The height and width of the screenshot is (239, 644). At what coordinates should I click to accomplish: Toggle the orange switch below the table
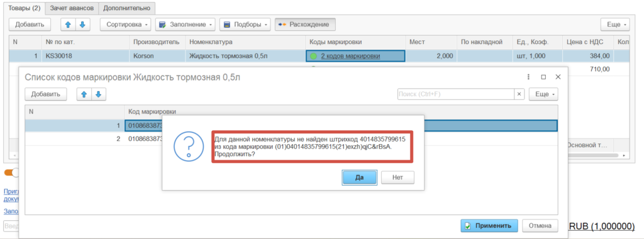coord(11,172)
